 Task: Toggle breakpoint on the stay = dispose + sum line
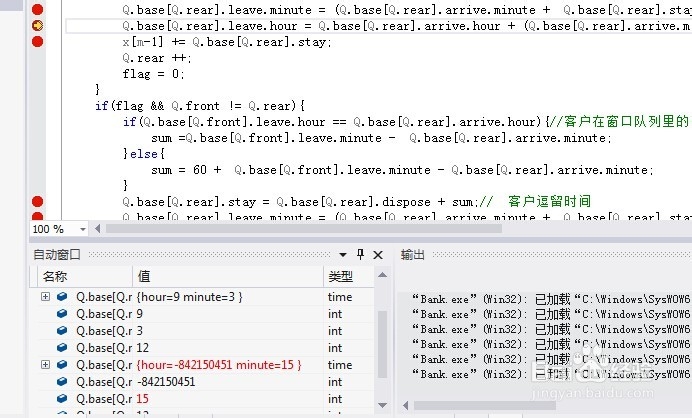(38, 202)
